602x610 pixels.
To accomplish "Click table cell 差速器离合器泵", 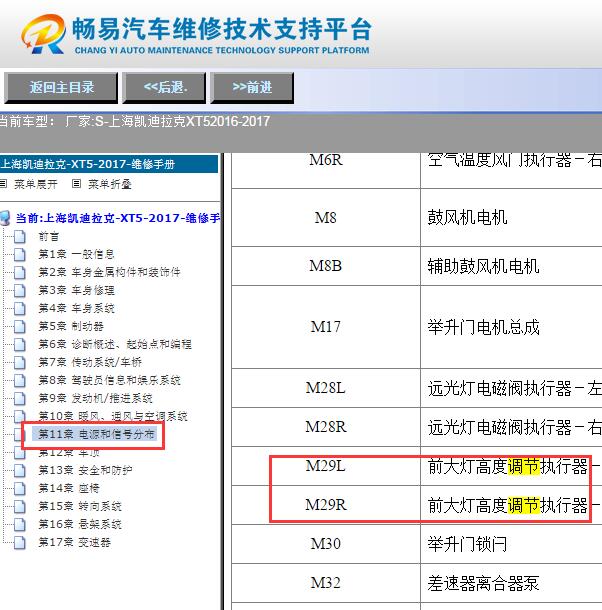I will click(x=511, y=583).
